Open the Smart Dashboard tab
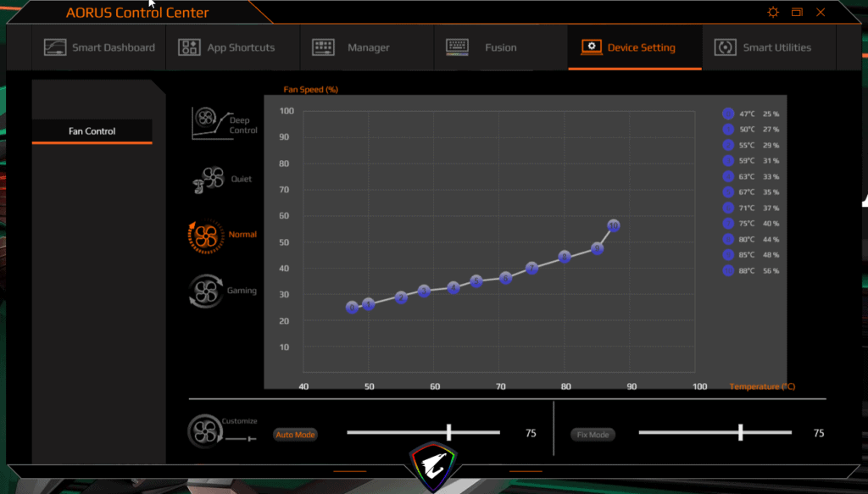Screen dimensions: 868x494 click(x=100, y=47)
